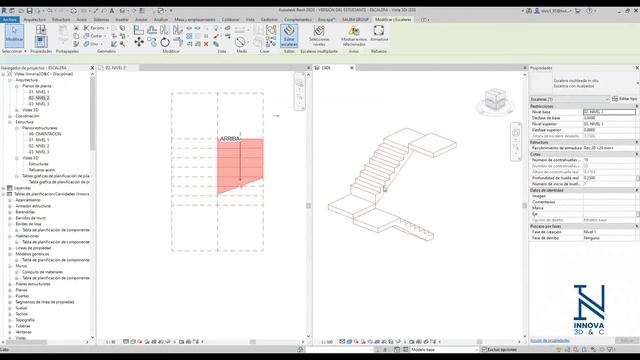The width and height of the screenshot is (640, 360).
Task: Expand Coordinación node in project browser
Action: [10, 116]
